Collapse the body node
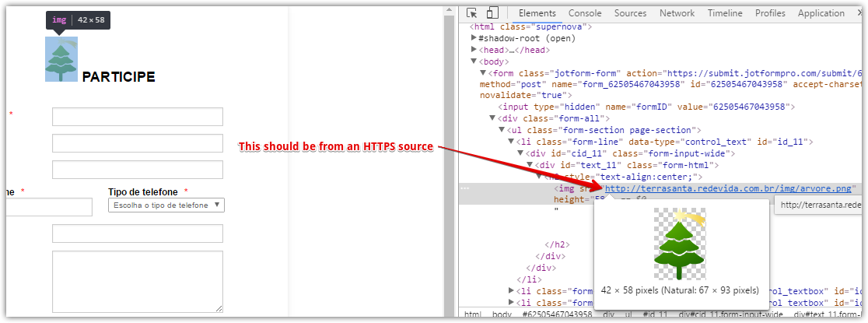 (474, 61)
